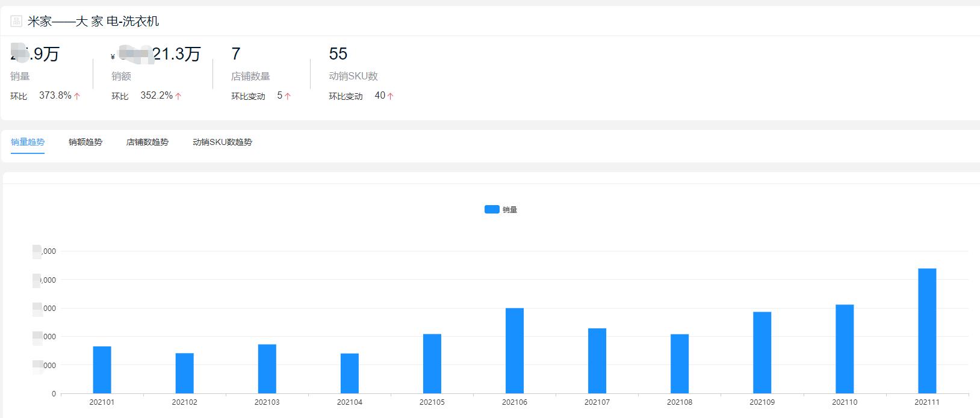This screenshot has width=980, height=418.
Task: Click the 销量 legend label in chart
Action: click(510, 209)
